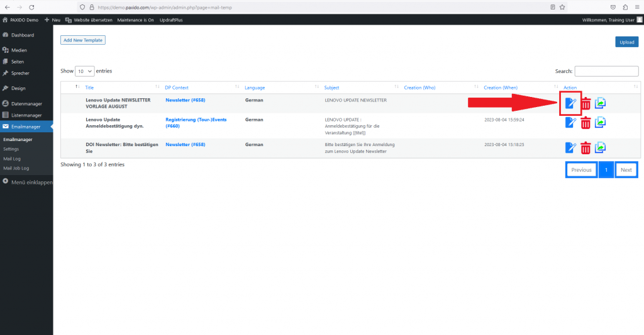Delete the DOI Newsletter template
This screenshot has width=644, height=335.
tap(586, 148)
